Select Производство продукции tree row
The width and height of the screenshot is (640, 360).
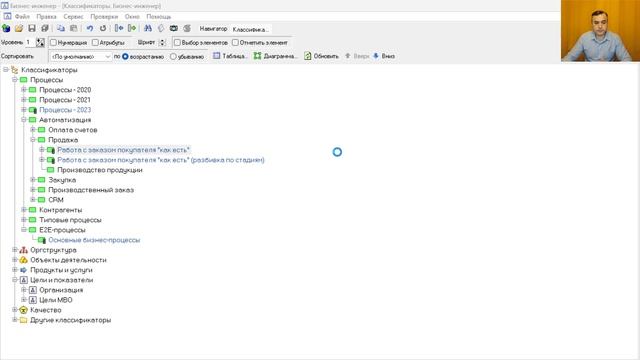[100, 170]
